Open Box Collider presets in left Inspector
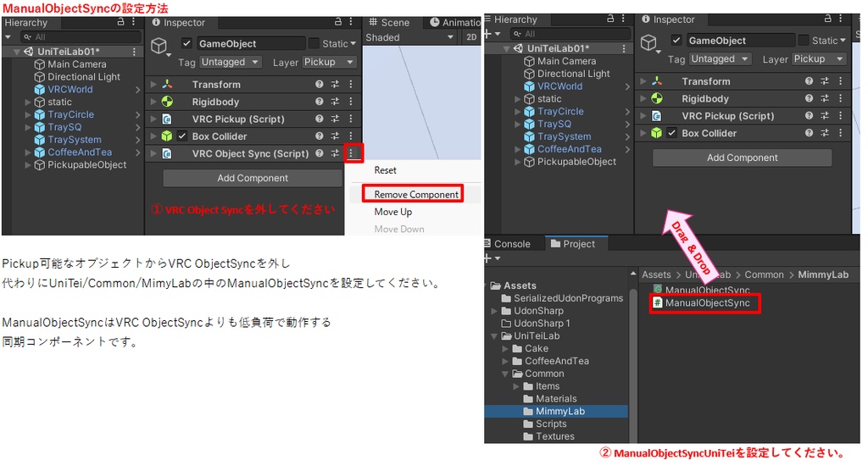The image size is (868, 471). pos(335,136)
